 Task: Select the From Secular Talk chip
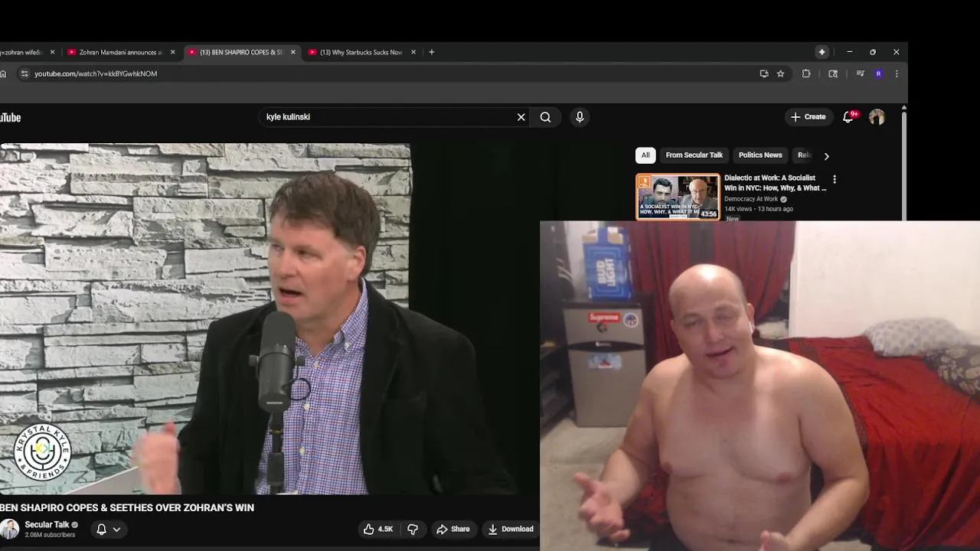pyautogui.click(x=694, y=155)
